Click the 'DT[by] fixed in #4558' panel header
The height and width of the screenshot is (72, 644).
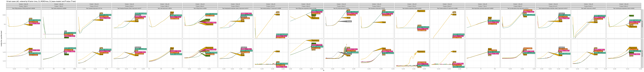click(200, 8)
